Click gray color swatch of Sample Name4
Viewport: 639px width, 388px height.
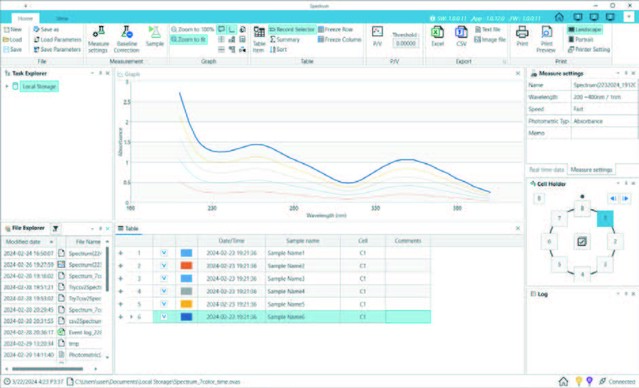pyautogui.click(x=186, y=291)
